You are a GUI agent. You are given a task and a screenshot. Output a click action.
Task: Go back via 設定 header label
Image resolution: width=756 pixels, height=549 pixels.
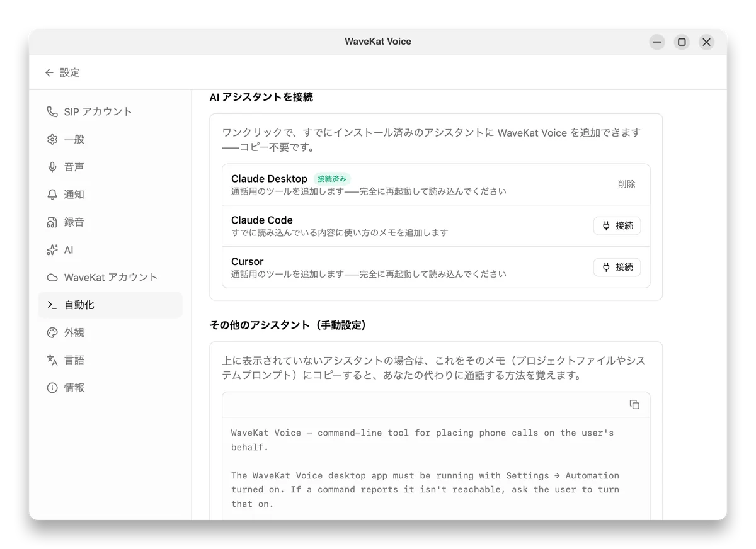pyautogui.click(x=70, y=72)
